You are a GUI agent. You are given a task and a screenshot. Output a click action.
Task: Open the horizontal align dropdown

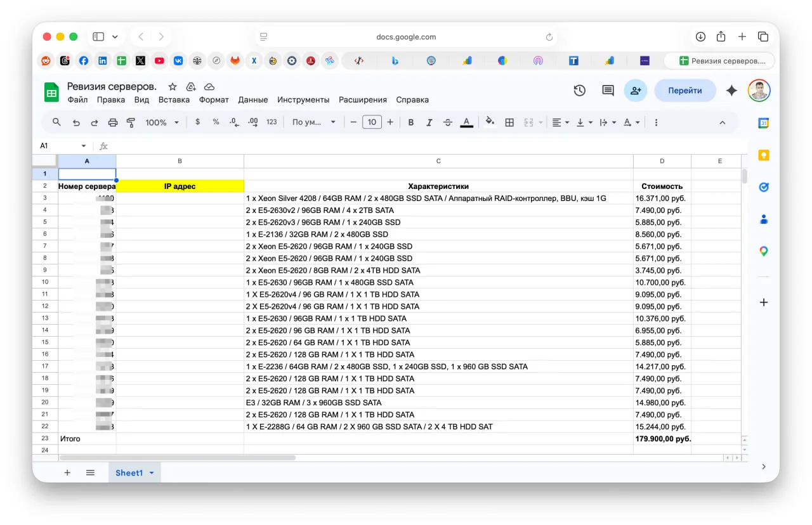(560, 122)
